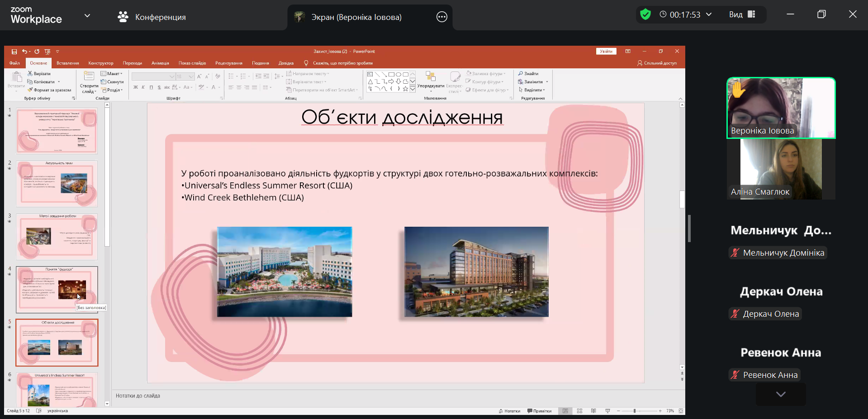
Task: Toggle the Нотатки notes pane
Action: coord(509,411)
